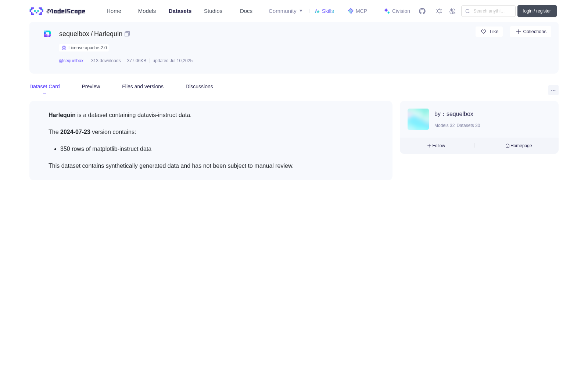Viewport: 588px width, 368px height.
Task: Click the login / register button
Action: click(537, 11)
